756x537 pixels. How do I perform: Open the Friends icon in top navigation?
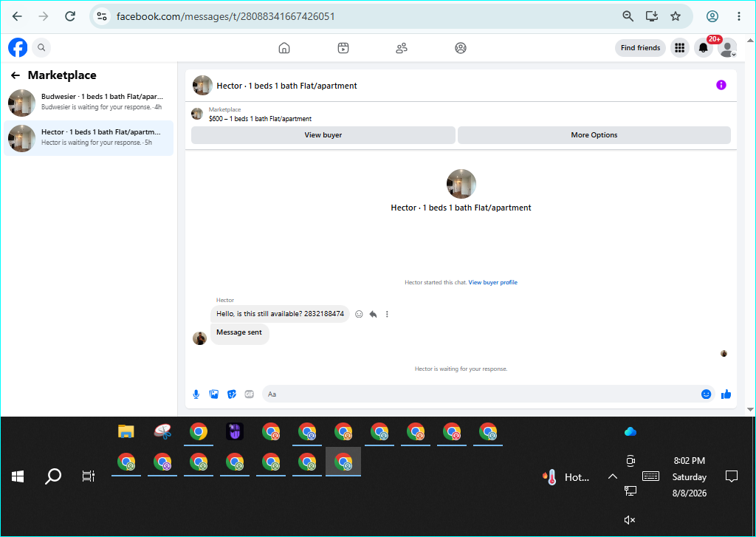pyautogui.click(x=402, y=48)
